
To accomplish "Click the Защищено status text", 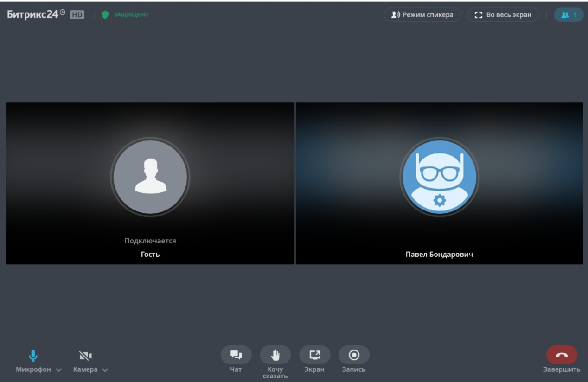I will (x=131, y=15).
